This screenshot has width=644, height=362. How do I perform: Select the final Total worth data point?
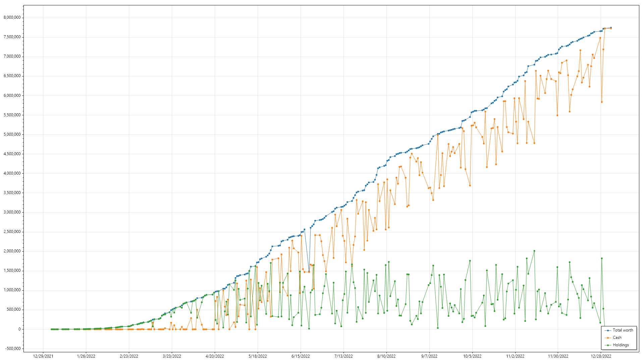(611, 28)
